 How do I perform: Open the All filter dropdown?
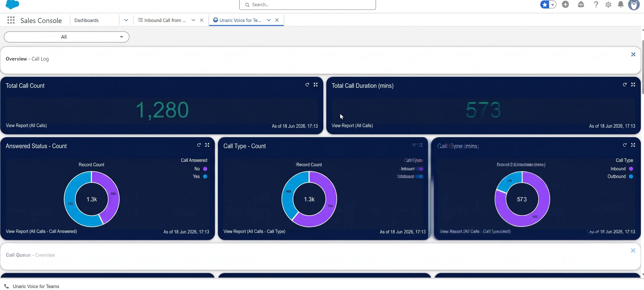pyautogui.click(x=67, y=37)
